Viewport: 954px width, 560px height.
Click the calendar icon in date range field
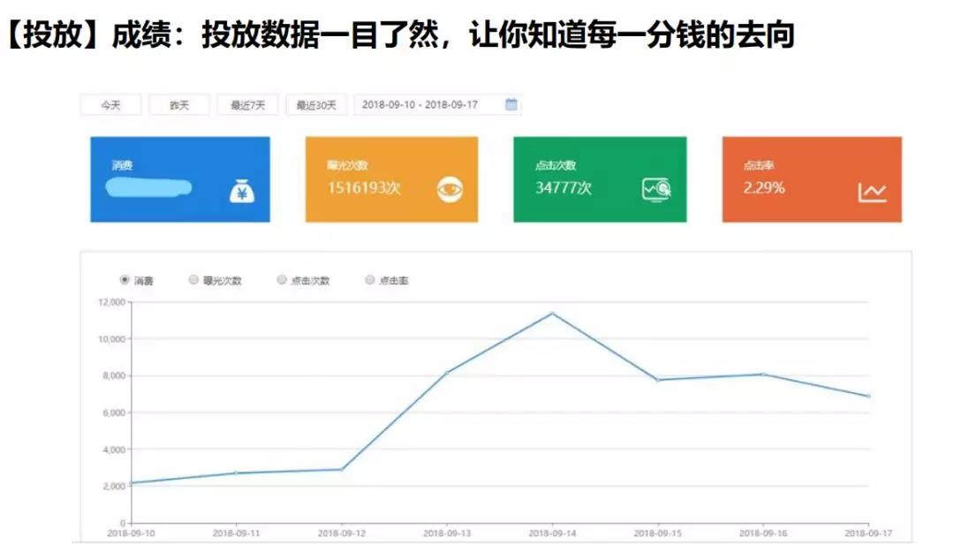pyautogui.click(x=511, y=104)
